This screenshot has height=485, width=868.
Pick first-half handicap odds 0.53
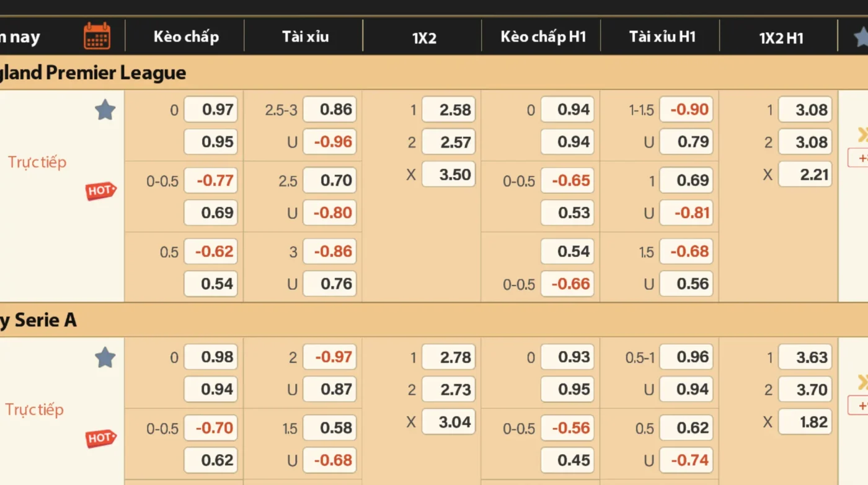[568, 212]
